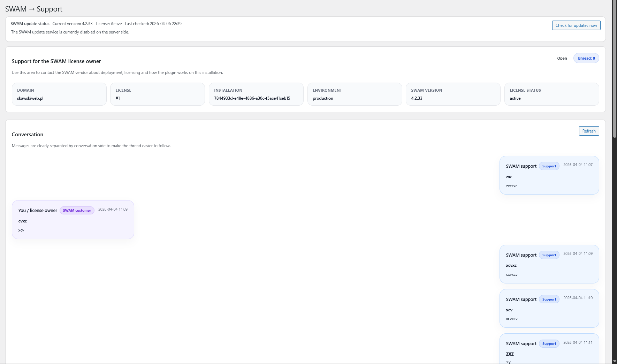The width and height of the screenshot is (617, 364).
Task: Click the scrollbar down arrow
Action: (x=615, y=361)
